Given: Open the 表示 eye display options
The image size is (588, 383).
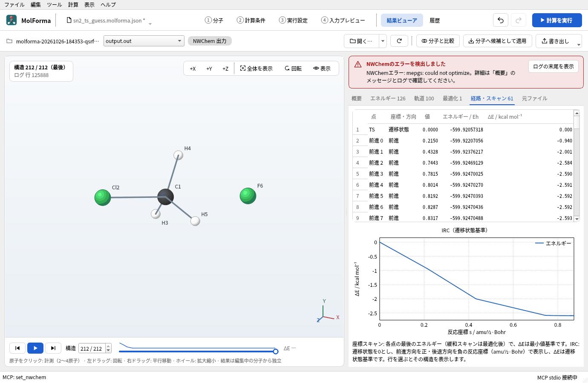Looking at the screenshot, I should (322, 69).
